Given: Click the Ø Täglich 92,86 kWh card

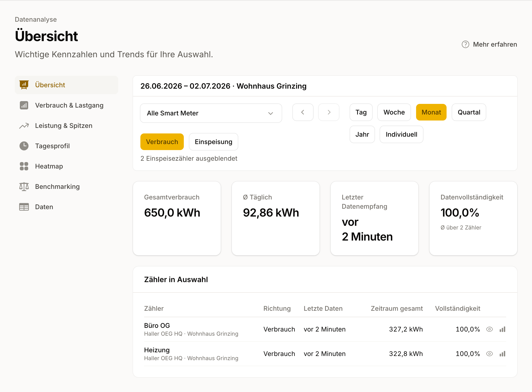Looking at the screenshot, I should coord(276,218).
